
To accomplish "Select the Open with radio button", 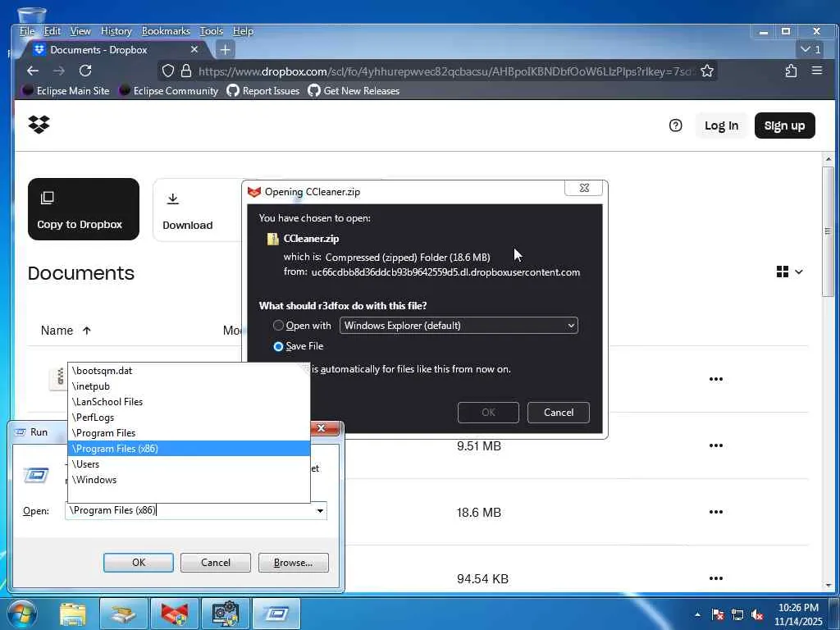I will [278, 325].
